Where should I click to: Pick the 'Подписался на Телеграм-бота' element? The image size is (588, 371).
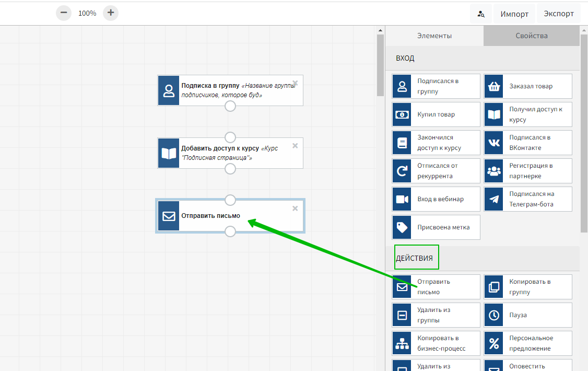pyautogui.click(x=528, y=199)
